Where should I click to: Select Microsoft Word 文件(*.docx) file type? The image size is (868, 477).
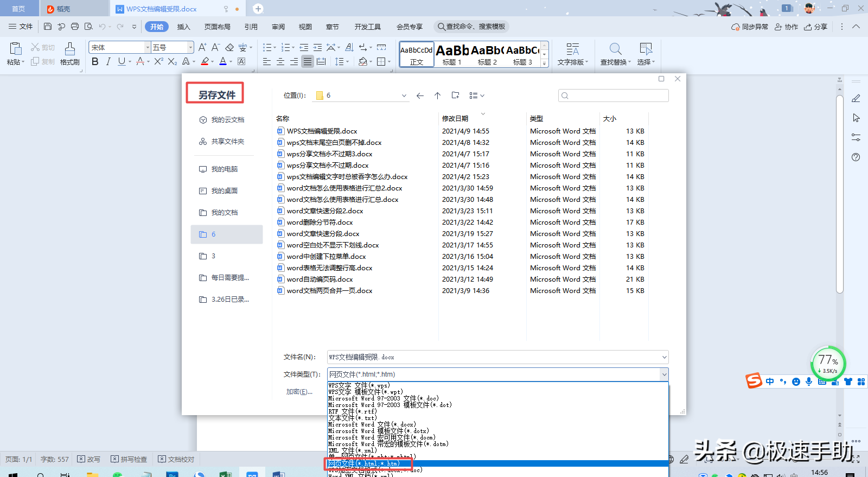[x=372, y=424]
